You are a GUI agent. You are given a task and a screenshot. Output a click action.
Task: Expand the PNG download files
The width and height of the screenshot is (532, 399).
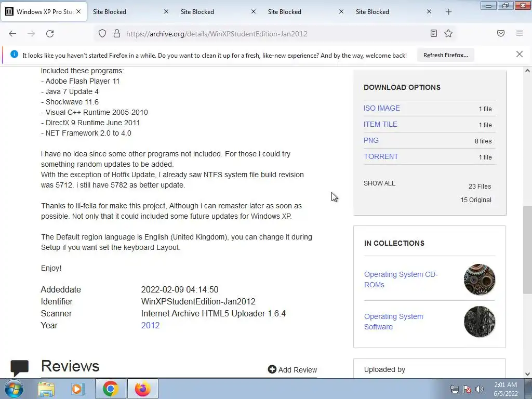(x=371, y=140)
